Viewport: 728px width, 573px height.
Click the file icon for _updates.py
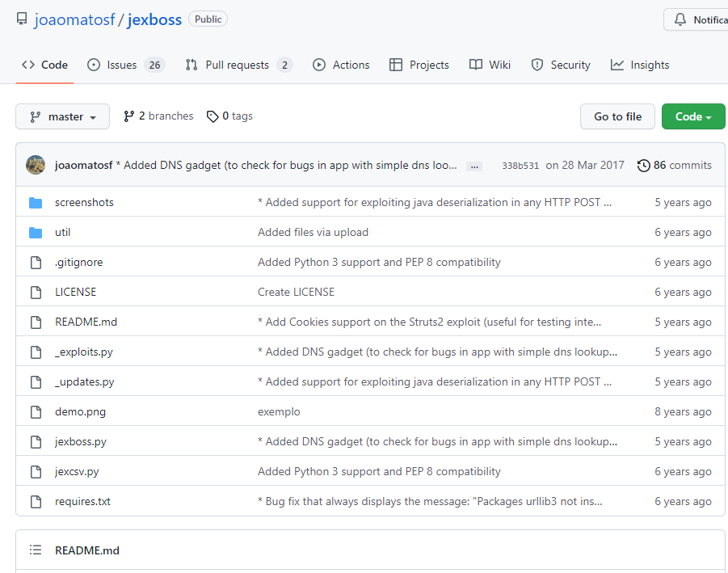tap(36, 381)
